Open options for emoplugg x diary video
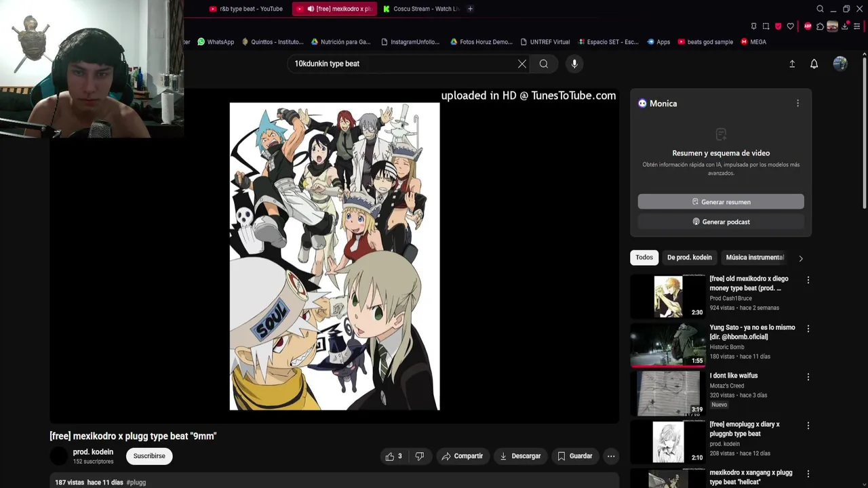Viewport: 868px width, 488px height. click(808, 426)
